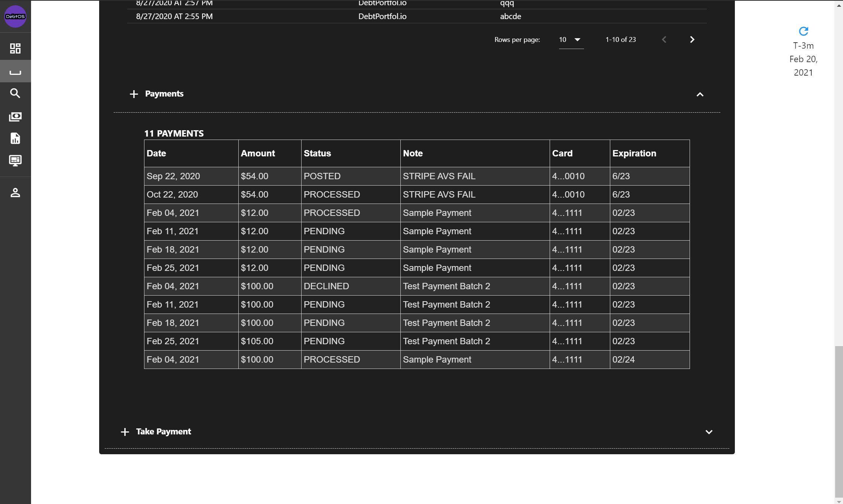Click the page vertical scrollbar thumb
843x504 pixels.
839,421
